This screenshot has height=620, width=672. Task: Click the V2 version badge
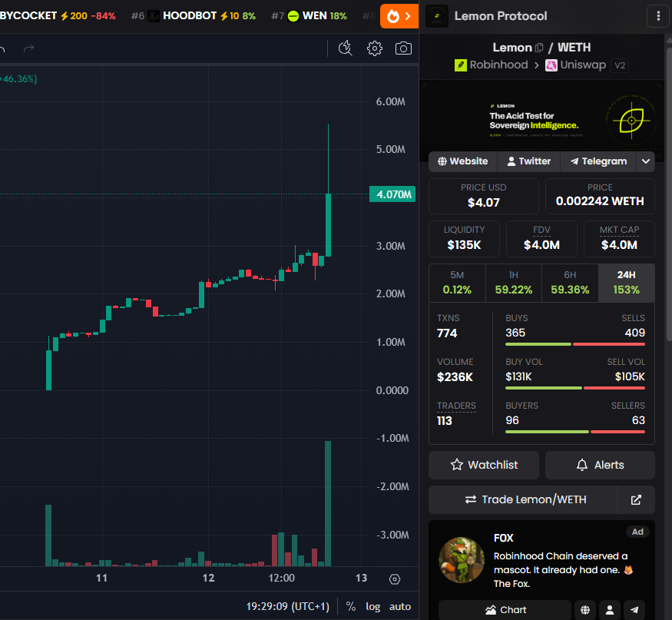[620, 65]
